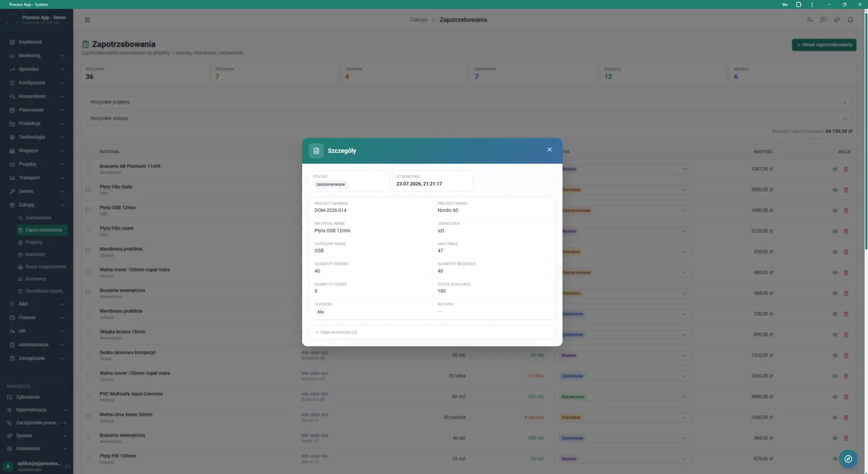868x474 pixels.
Task: Click the Nowe zapotrzebowanie button
Action: click(x=824, y=45)
